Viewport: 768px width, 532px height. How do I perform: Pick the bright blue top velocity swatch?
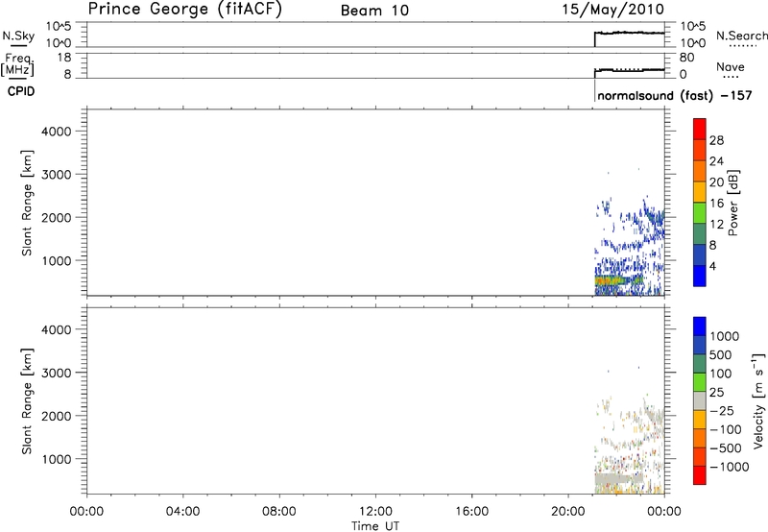(x=700, y=326)
